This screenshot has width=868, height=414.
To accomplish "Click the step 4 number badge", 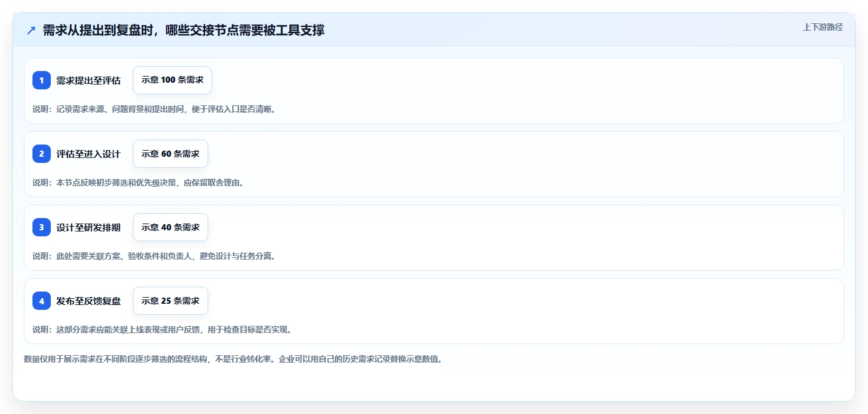I will 42,301.
